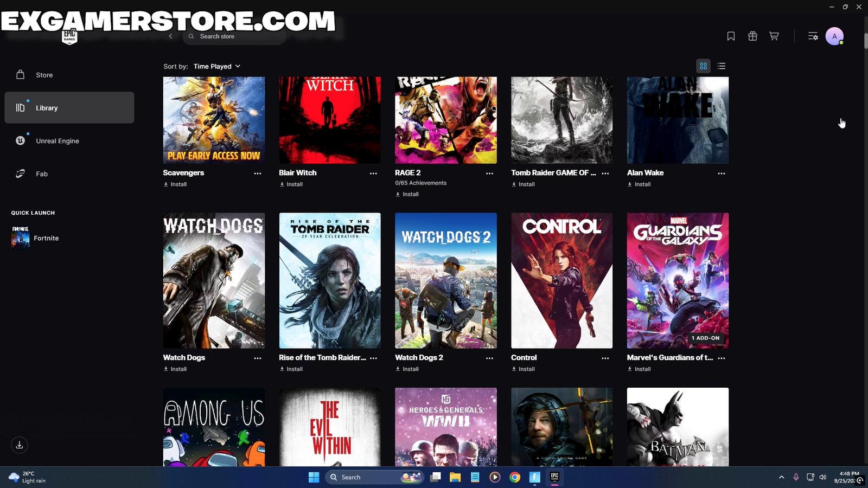Open Sort by Time Played dropdown

pos(217,66)
